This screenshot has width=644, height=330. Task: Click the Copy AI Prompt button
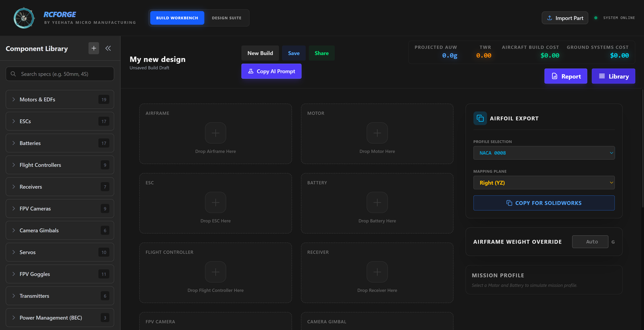271,71
